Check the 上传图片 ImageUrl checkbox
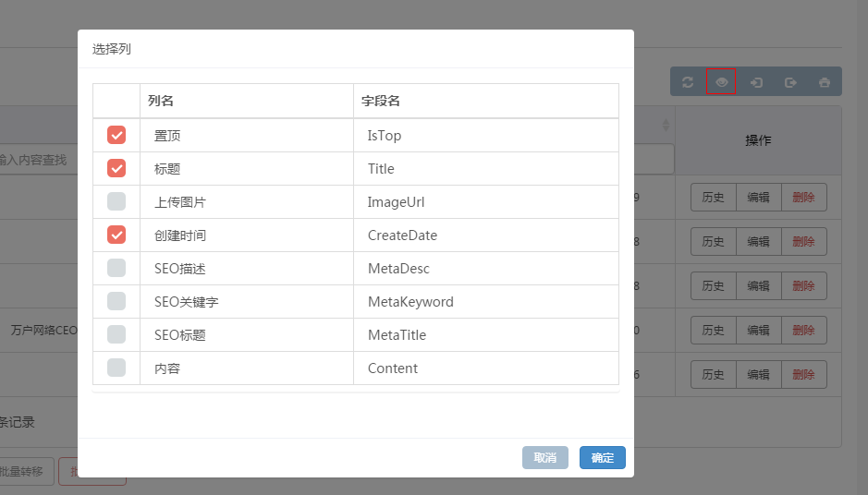This screenshot has height=495, width=868. click(116, 201)
